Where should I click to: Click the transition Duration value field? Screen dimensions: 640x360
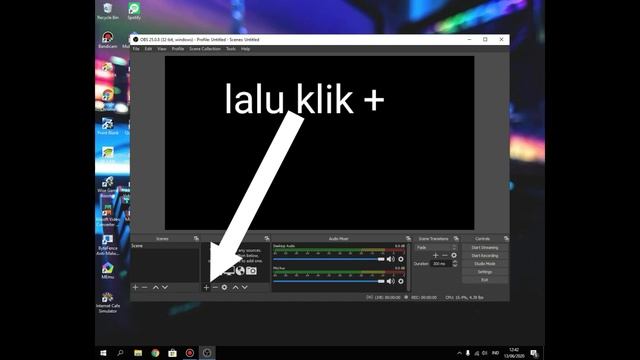tap(441, 264)
